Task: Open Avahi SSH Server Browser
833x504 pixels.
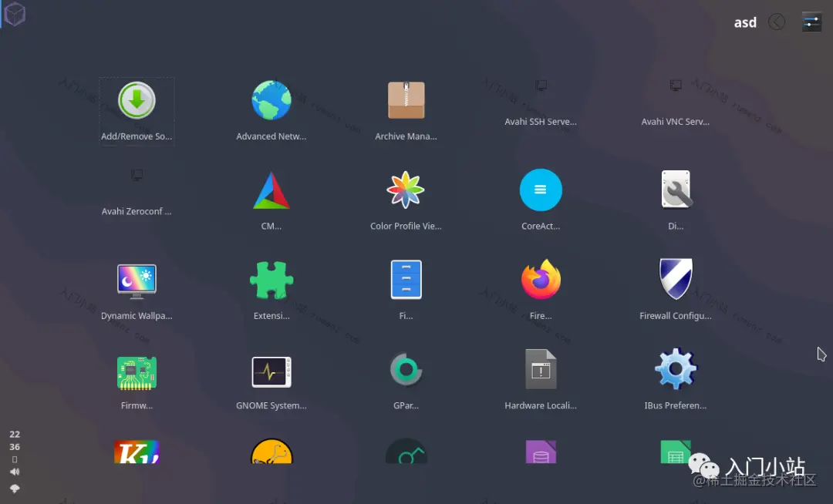Action: tap(540, 103)
